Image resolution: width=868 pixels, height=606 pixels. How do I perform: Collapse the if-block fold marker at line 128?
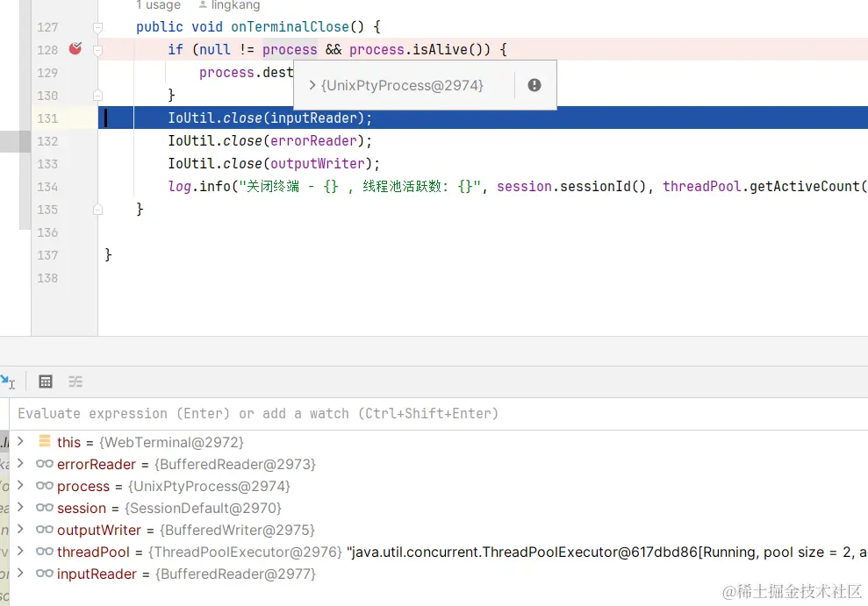[x=97, y=50]
